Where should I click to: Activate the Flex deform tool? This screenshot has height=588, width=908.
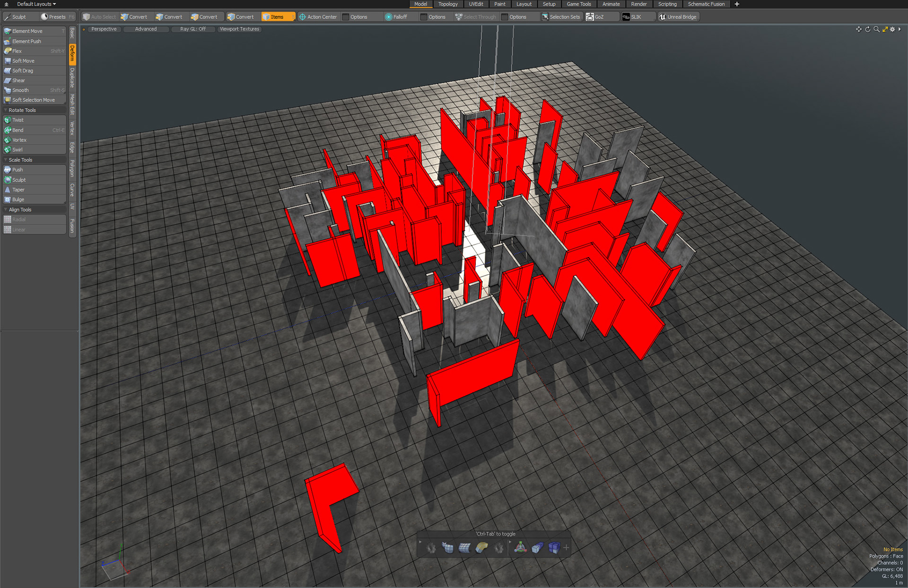tap(34, 51)
